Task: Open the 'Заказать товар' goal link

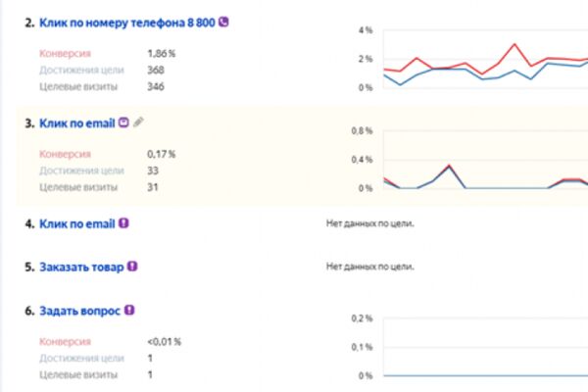Action: click(x=81, y=268)
